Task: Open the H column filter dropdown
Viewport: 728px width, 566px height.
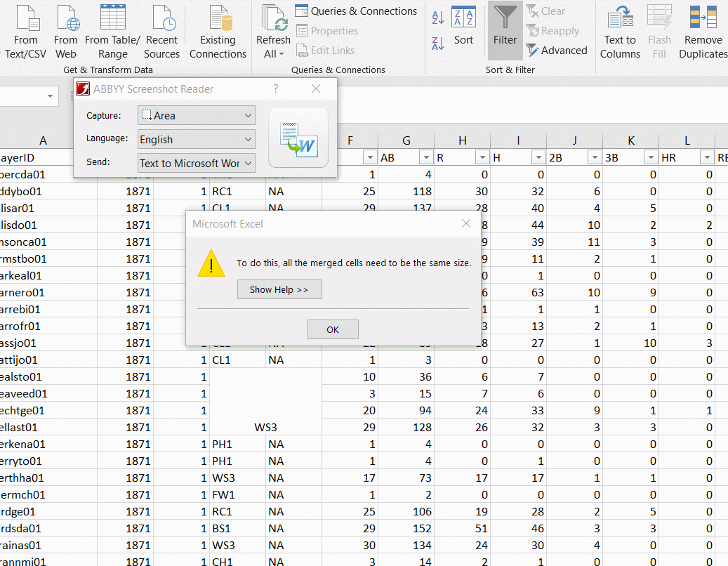Action: (x=538, y=157)
